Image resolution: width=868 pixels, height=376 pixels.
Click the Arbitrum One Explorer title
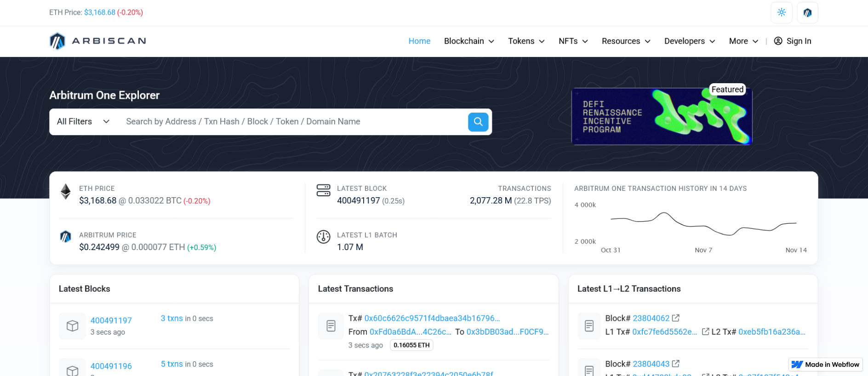104,95
